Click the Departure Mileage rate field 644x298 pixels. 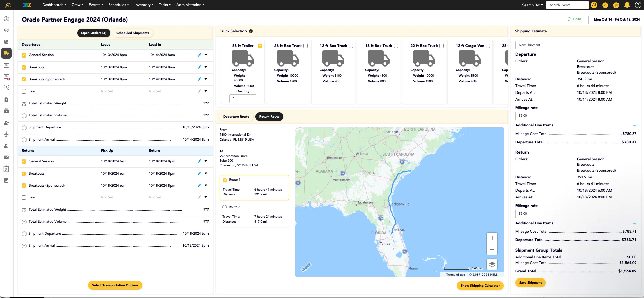click(x=575, y=116)
